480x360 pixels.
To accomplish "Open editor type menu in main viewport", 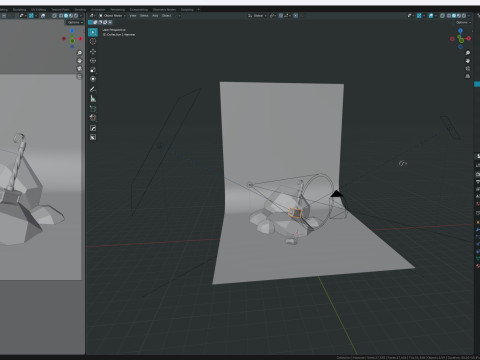I will (92, 16).
